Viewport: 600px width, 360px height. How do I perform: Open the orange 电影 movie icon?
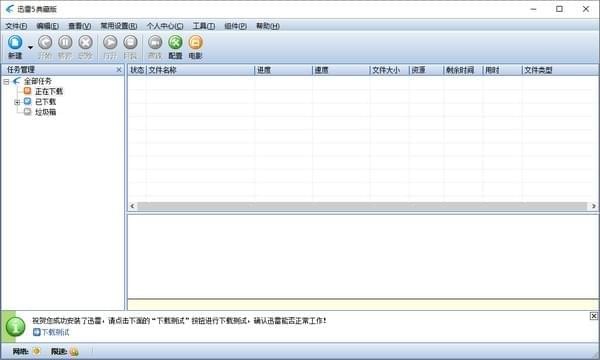tap(195, 42)
